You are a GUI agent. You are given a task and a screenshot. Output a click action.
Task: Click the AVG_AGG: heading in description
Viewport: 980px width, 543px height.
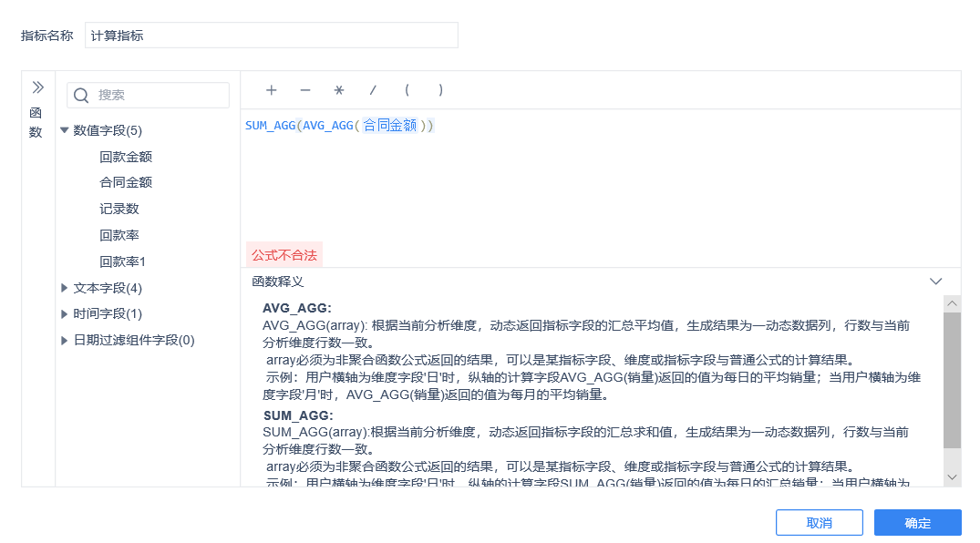pyautogui.click(x=297, y=308)
